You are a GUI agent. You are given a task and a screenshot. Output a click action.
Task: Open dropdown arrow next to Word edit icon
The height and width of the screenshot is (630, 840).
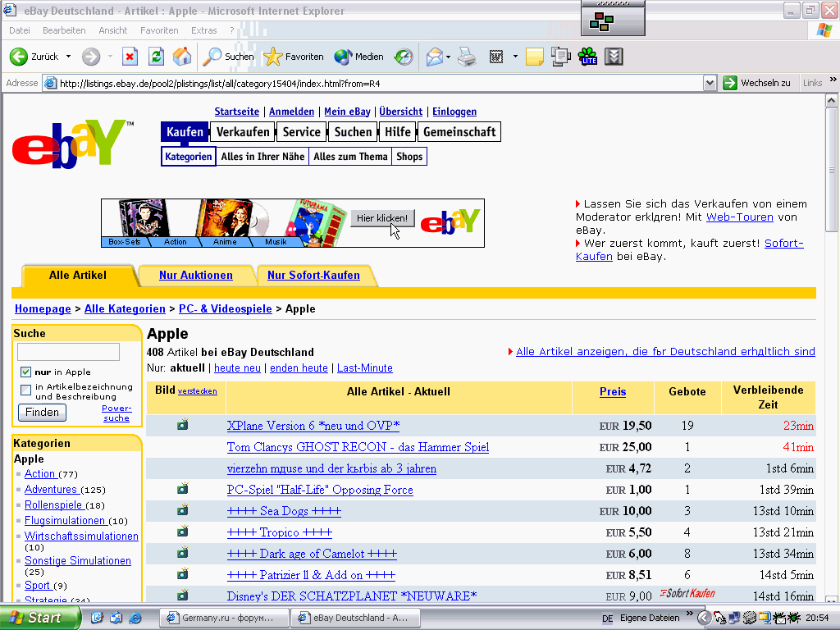[x=515, y=57]
